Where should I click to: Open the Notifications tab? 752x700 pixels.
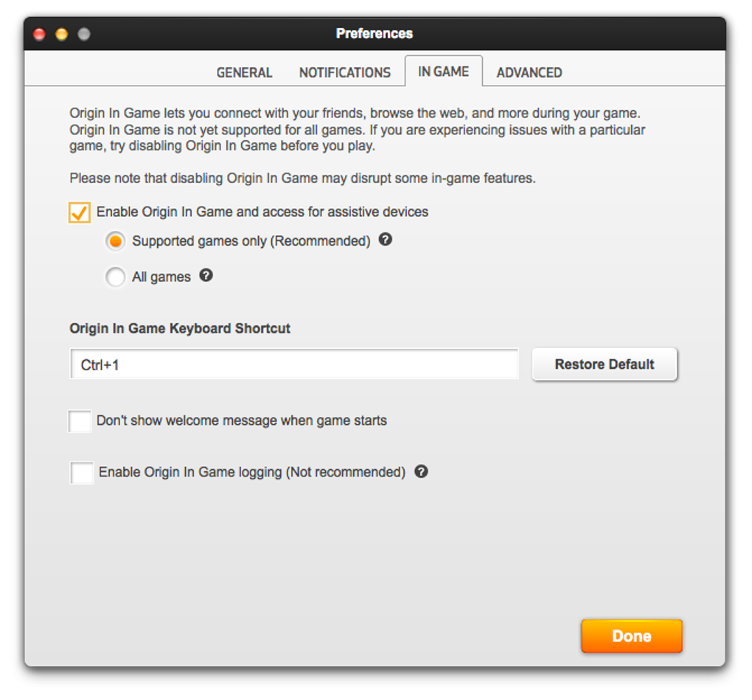pos(344,72)
